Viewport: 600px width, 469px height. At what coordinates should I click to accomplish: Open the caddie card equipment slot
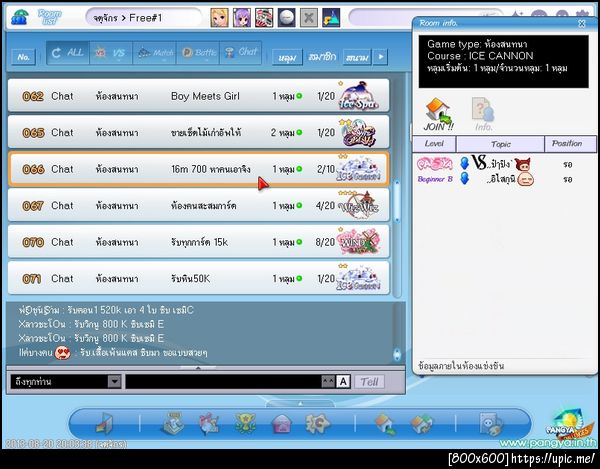point(264,18)
